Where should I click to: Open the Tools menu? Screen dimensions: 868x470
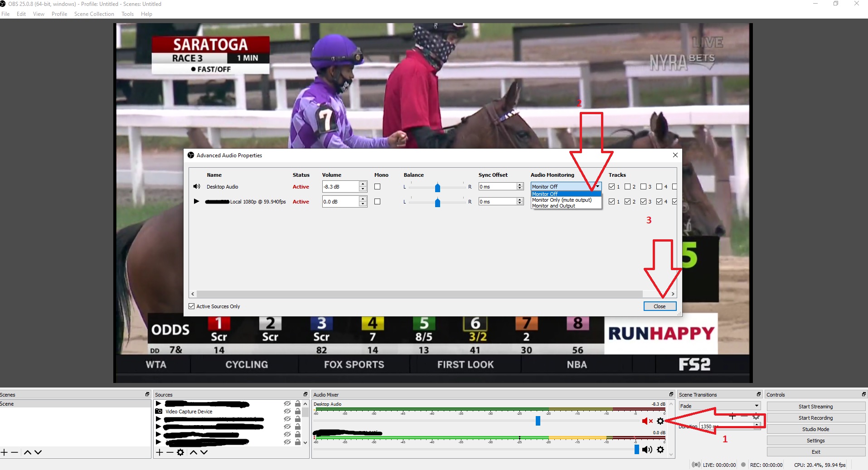coord(127,14)
